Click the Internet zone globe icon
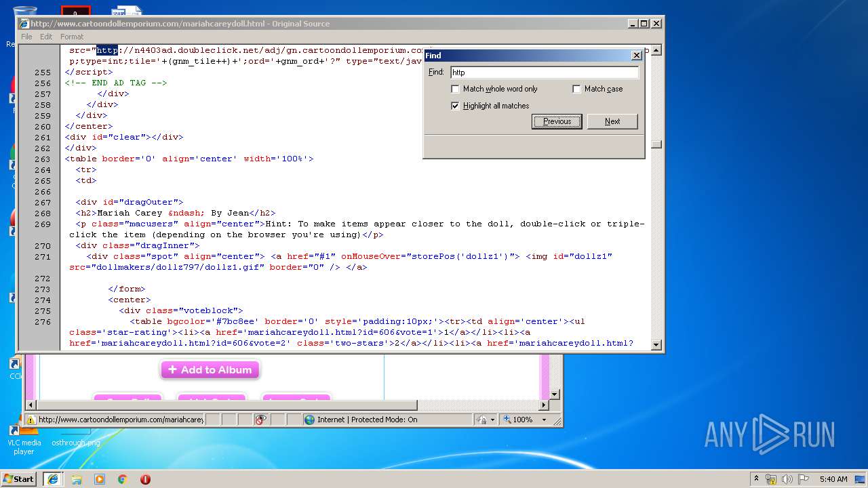 (310, 420)
